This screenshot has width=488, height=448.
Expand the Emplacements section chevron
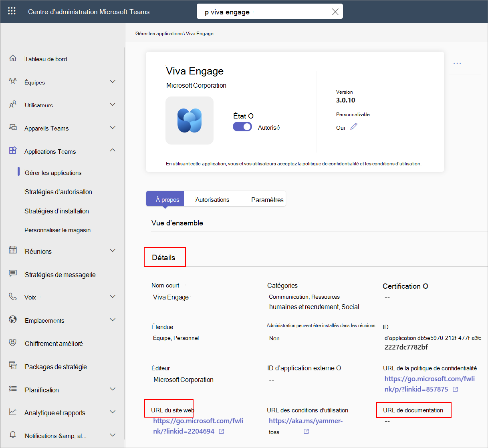click(113, 320)
